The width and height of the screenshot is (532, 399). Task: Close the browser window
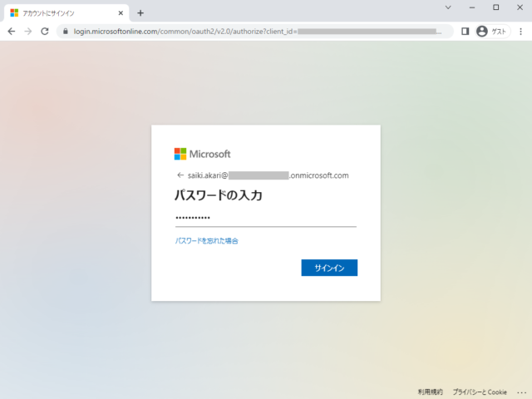pos(520,7)
